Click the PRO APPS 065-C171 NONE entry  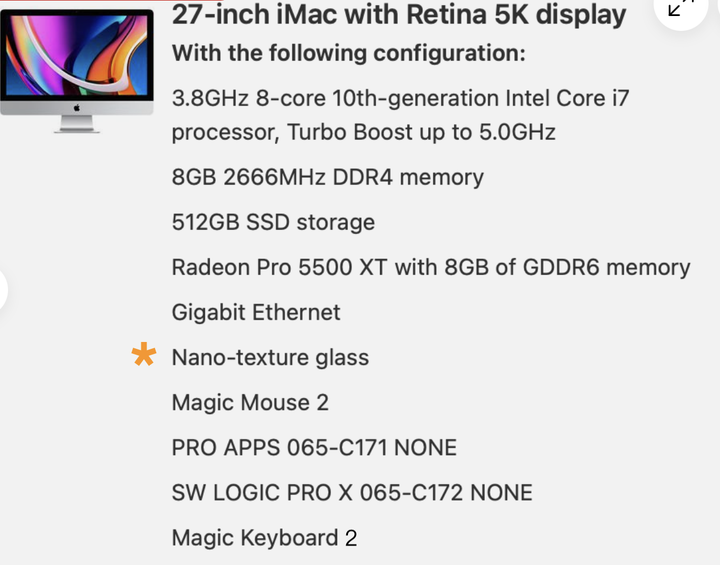[314, 447]
